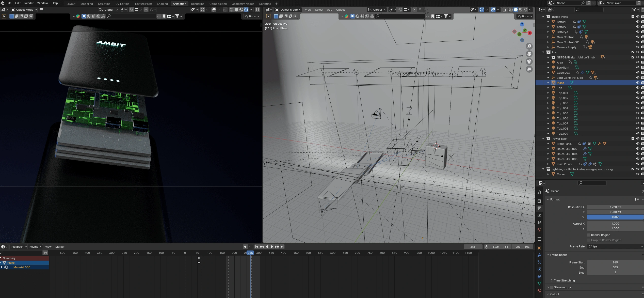This screenshot has width=644, height=298.
Task: Open the Keying popover in timeline
Action: pyautogui.click(x=35, y=247)
